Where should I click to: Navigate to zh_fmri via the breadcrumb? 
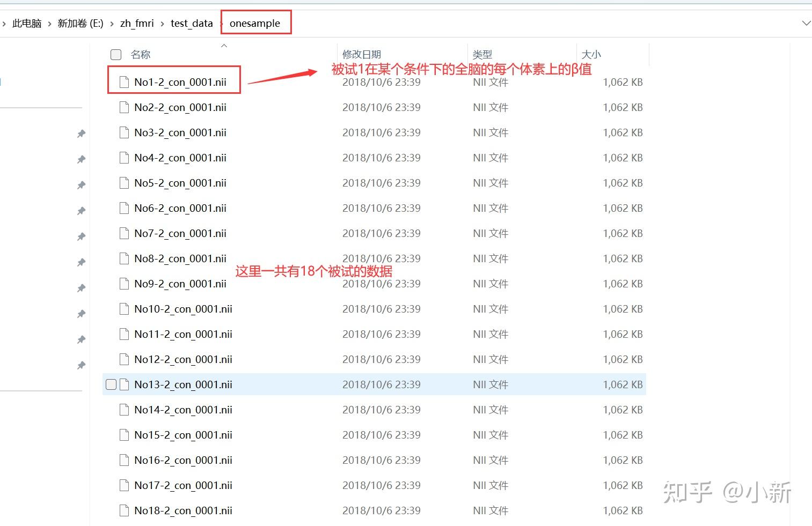click(x=137, y=23)
